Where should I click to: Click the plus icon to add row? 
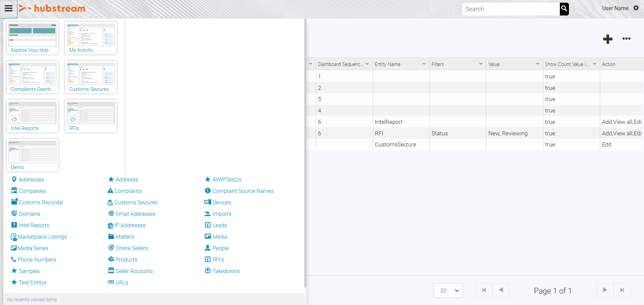tap(608, 39)
